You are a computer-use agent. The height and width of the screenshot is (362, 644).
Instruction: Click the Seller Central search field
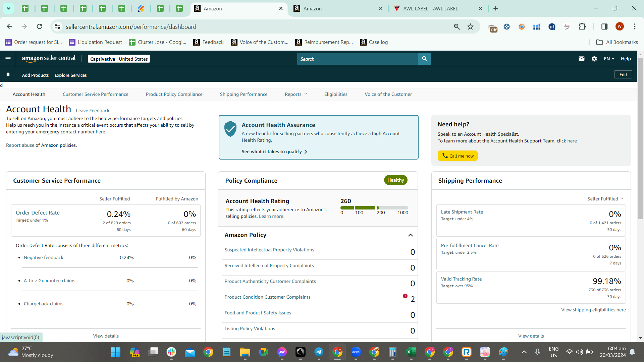[358, 59]
